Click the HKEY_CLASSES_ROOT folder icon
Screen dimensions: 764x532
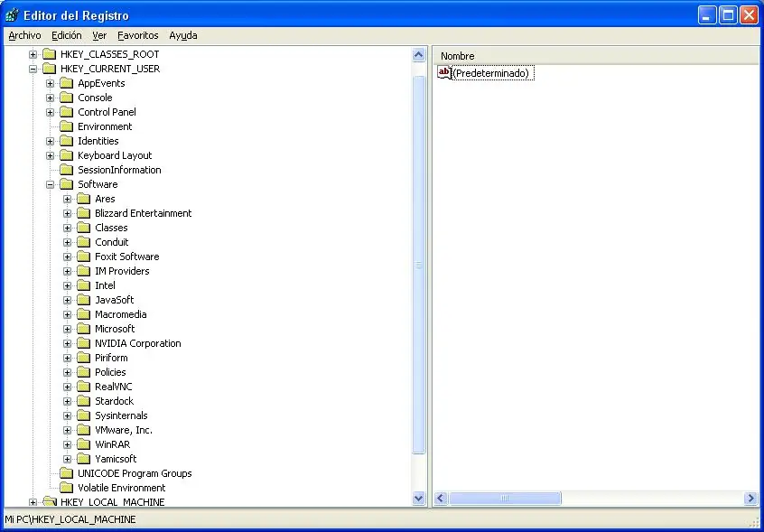pos(49,54)
